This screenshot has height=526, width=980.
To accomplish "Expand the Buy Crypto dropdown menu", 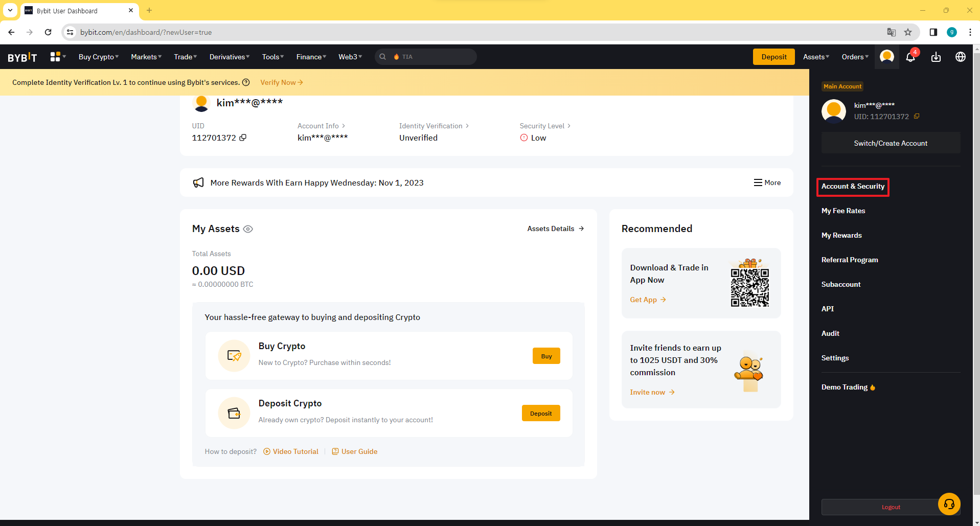I will [x=98, y=57].
